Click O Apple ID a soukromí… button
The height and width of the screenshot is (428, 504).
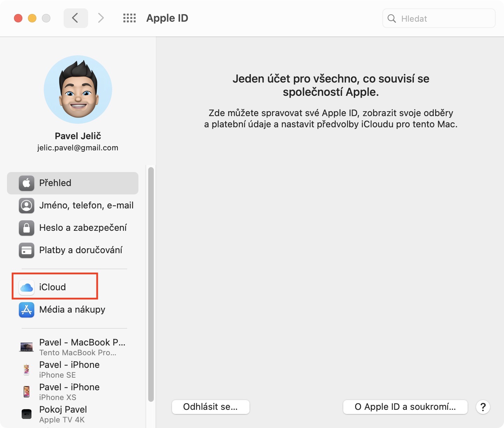point(405,407)
